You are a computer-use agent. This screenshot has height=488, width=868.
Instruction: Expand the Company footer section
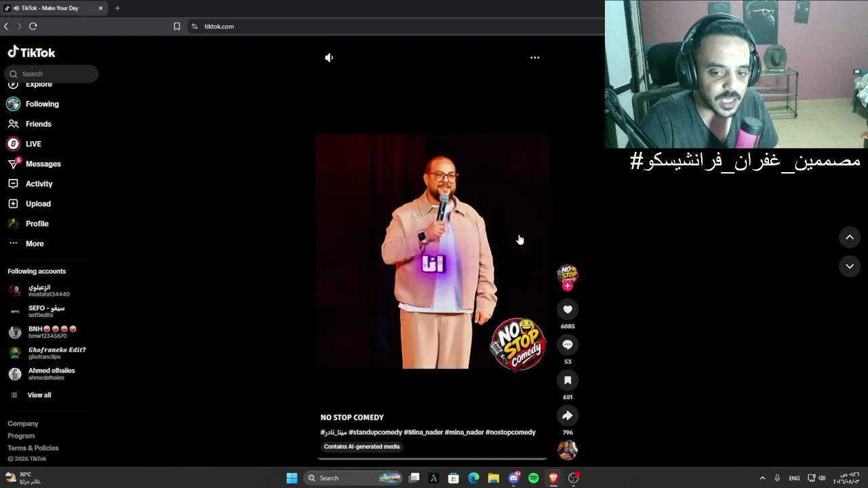[x=23, y=424]
